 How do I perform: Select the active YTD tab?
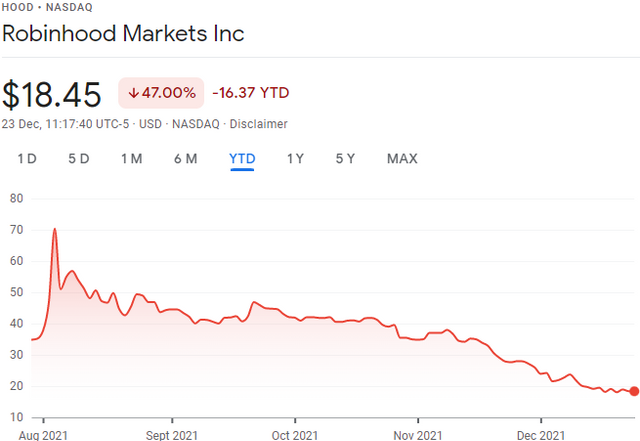click(242, 158)
